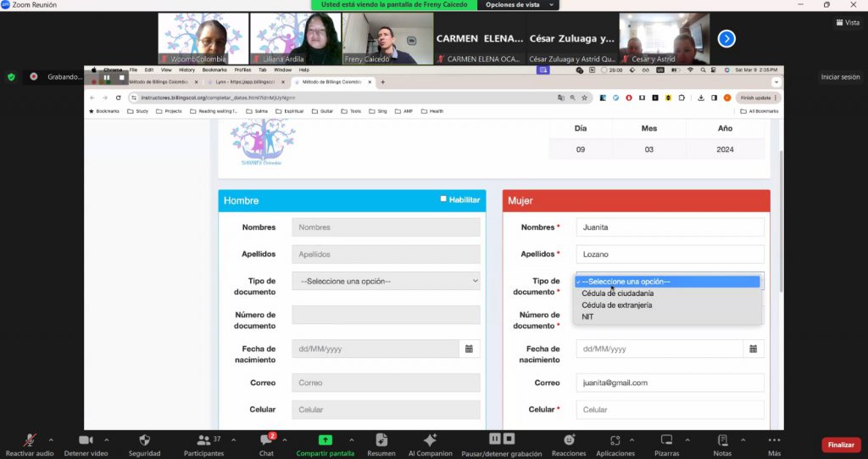Enable the Hombre Habilitar checkbox
Viewport: 868px width, 459px height.
pos(442,199)
